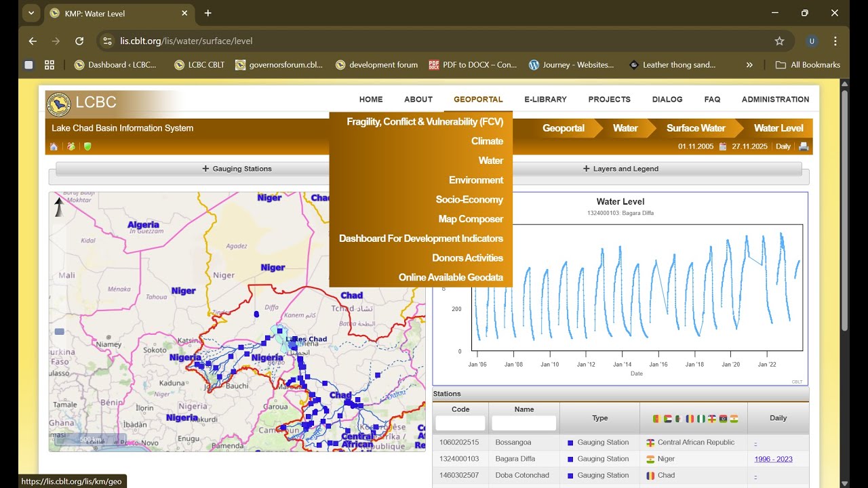Open the DIALOG menu
The width and height of the screenshot is (868, 488).
click(x=667, y=99)
